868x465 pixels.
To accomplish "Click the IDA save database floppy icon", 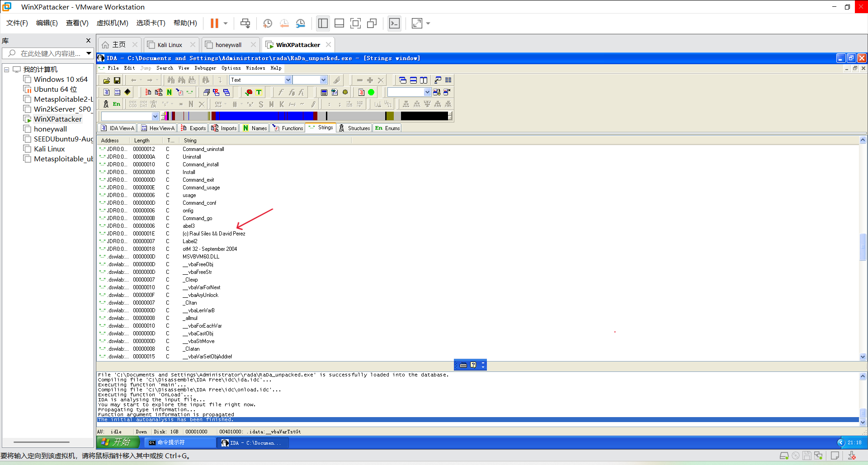I will tap(117, 80).
